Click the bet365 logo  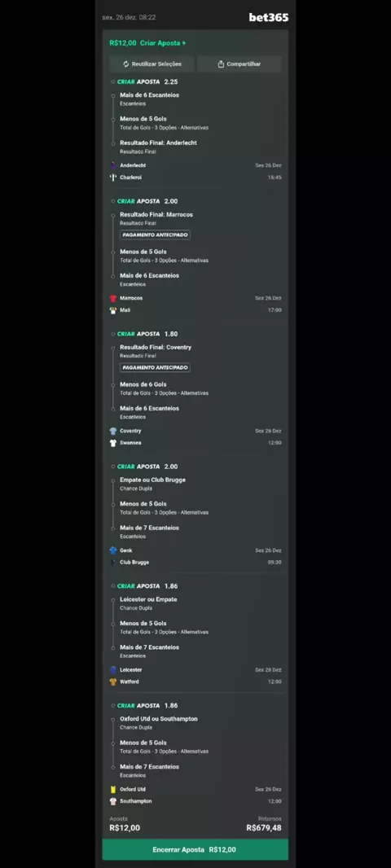coord(269,18)
